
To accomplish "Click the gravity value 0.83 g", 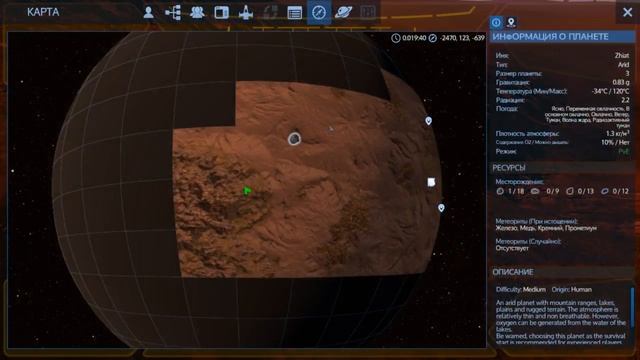I will click(x=621, y=82).
